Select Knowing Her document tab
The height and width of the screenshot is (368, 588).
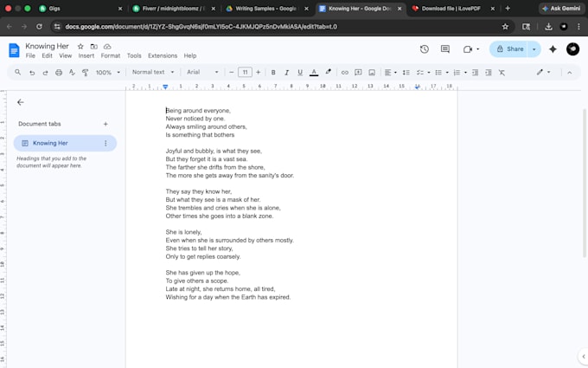tap(65, 143)
